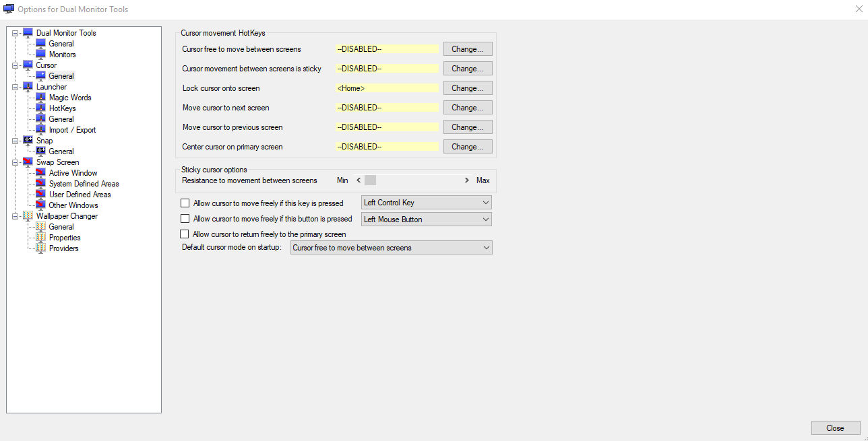
Task: Select Monitors in the options tree
Action: (62, 55)
